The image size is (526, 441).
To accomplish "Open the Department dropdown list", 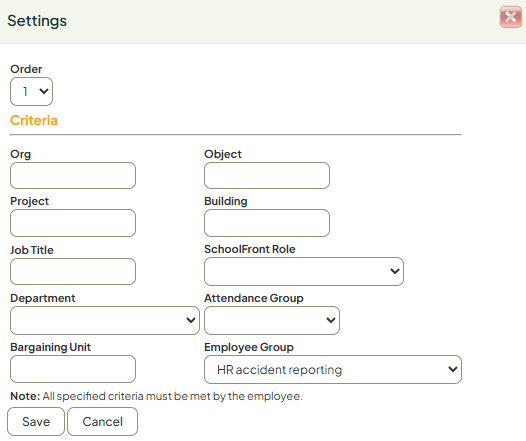I will [105, 320].
